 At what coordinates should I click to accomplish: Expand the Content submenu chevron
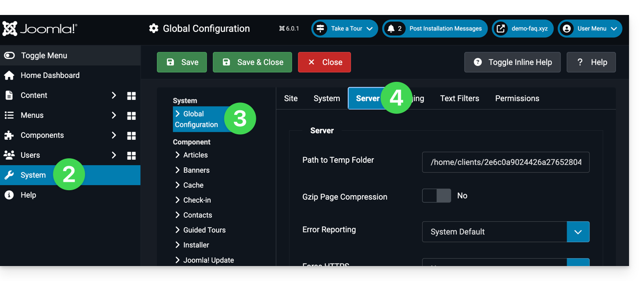(114, 95)
